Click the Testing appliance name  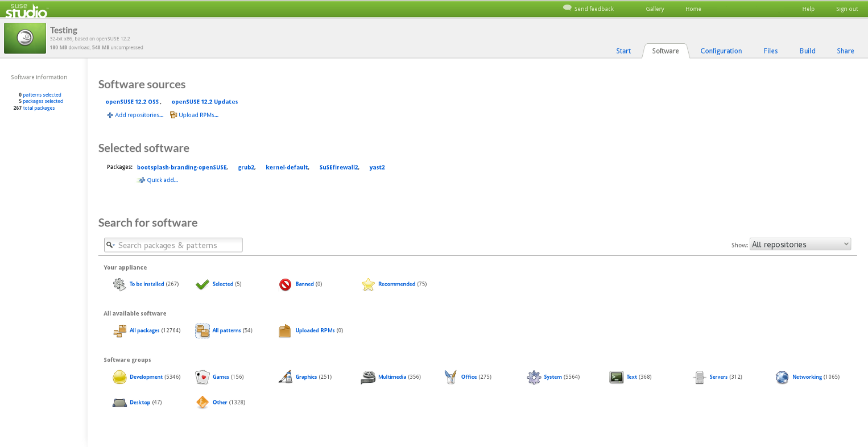click(x=64, y=30)
